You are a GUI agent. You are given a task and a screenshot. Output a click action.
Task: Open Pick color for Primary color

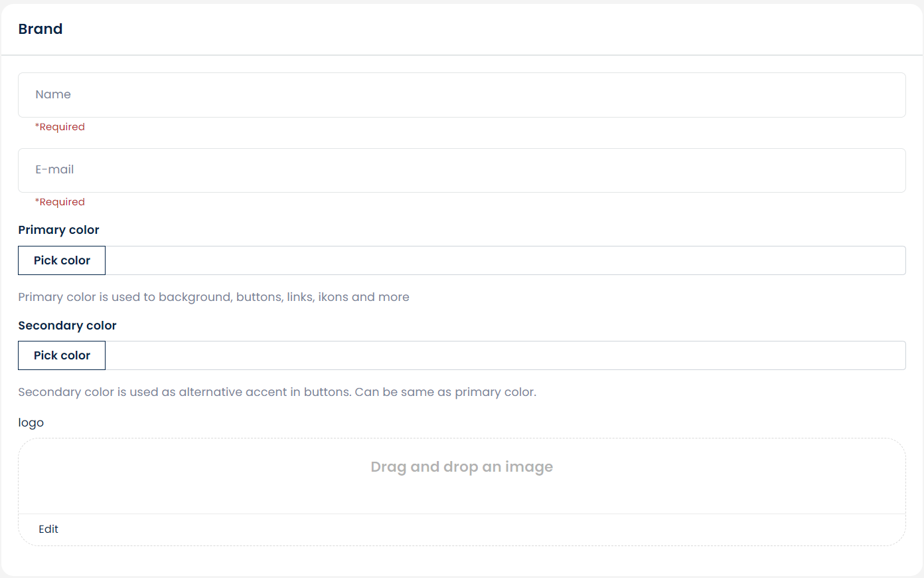point(62,260)
